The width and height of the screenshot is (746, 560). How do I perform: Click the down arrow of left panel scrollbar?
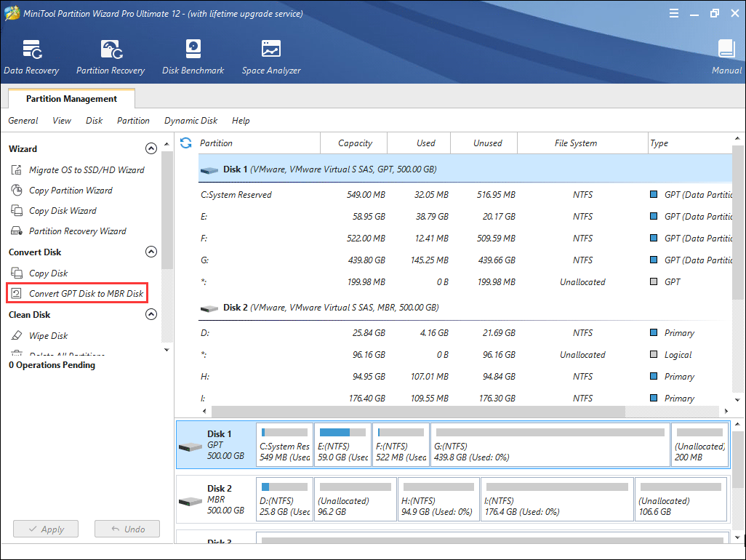[167, 350]
